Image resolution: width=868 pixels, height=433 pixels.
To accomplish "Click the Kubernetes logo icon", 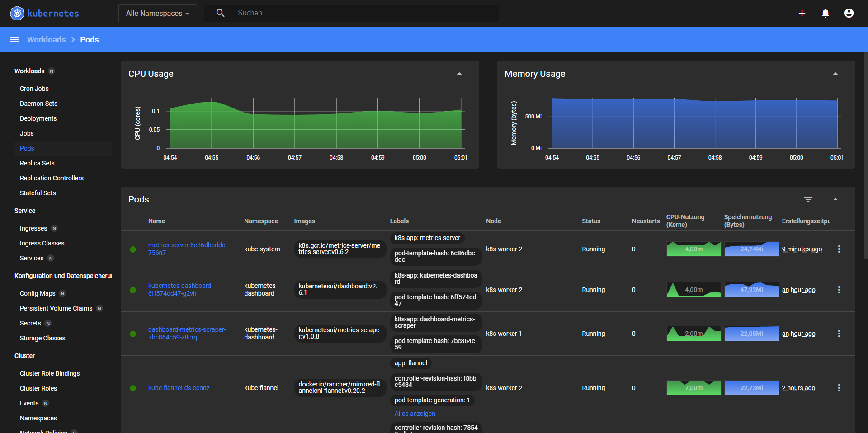I will (x=17, y=13).
